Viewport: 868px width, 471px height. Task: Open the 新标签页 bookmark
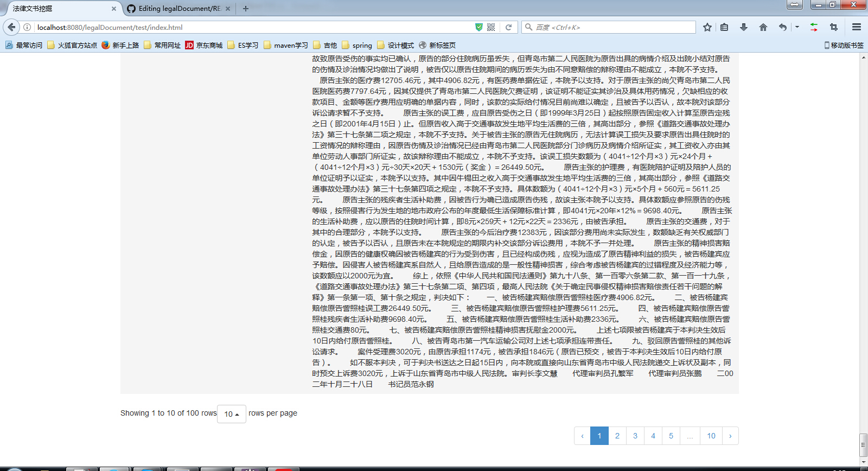click(x=437, y=45)
